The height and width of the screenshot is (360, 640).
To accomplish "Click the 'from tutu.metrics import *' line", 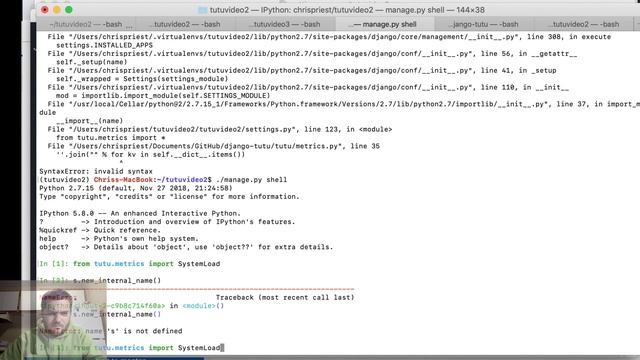I will click(x=111, y=138).
